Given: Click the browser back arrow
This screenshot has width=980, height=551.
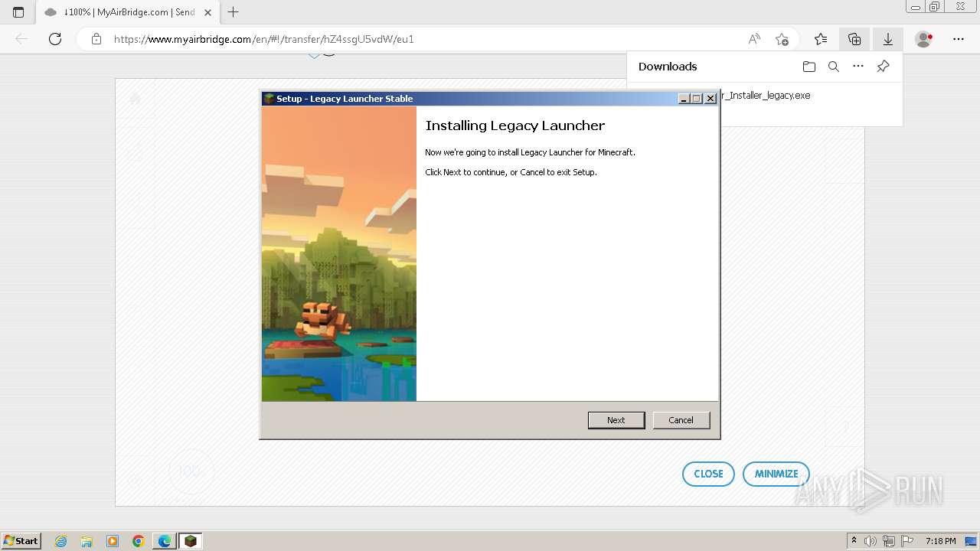Looking at the screenshot, I should (x=21, y=39).
